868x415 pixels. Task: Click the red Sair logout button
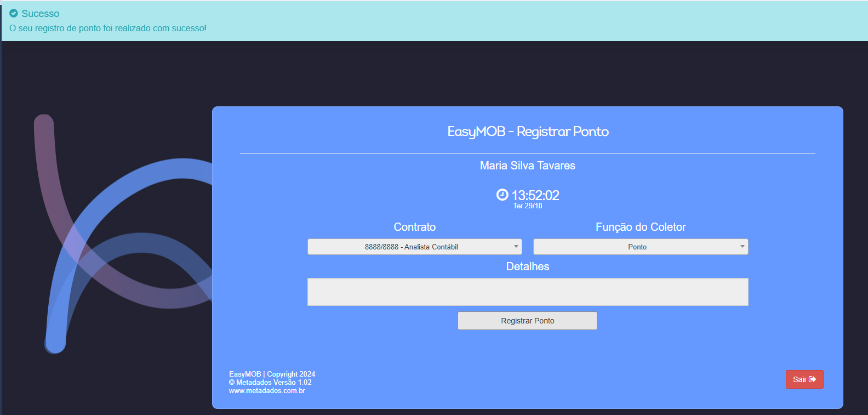[x=804, y=379]
